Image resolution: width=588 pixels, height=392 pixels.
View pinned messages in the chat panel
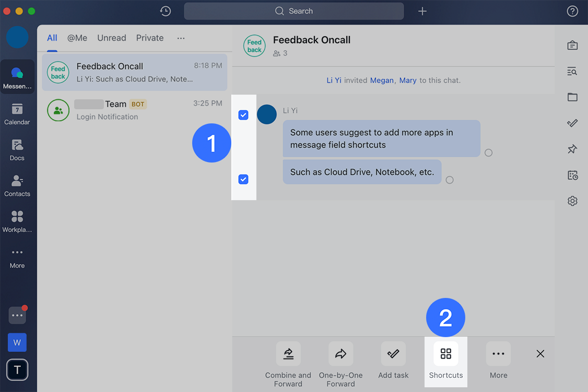(x=572, y=149)
